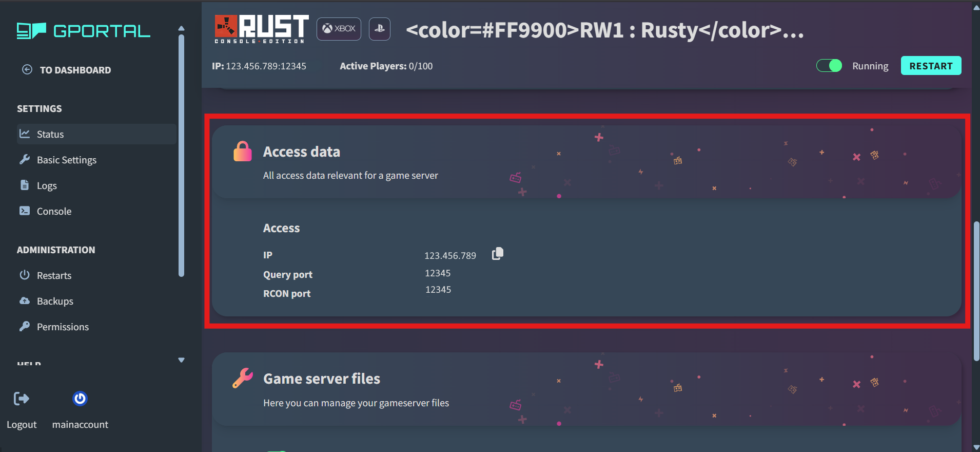The width and height of the screenshot is (980, 452).
Task: Click the Basic Settings wrench icon
Action: (25, 159)
